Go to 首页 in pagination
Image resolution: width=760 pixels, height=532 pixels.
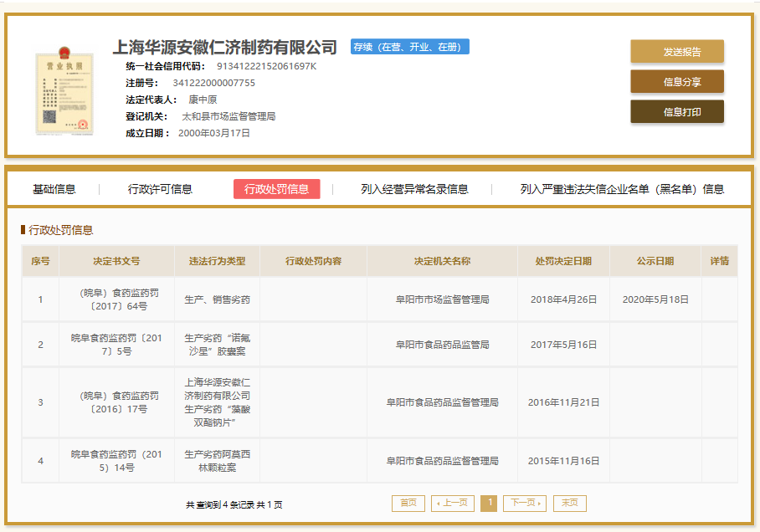coord(408,503)
